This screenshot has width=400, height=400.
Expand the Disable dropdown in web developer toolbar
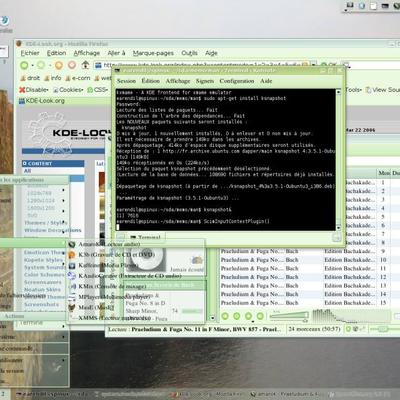[x=47, y=90]
